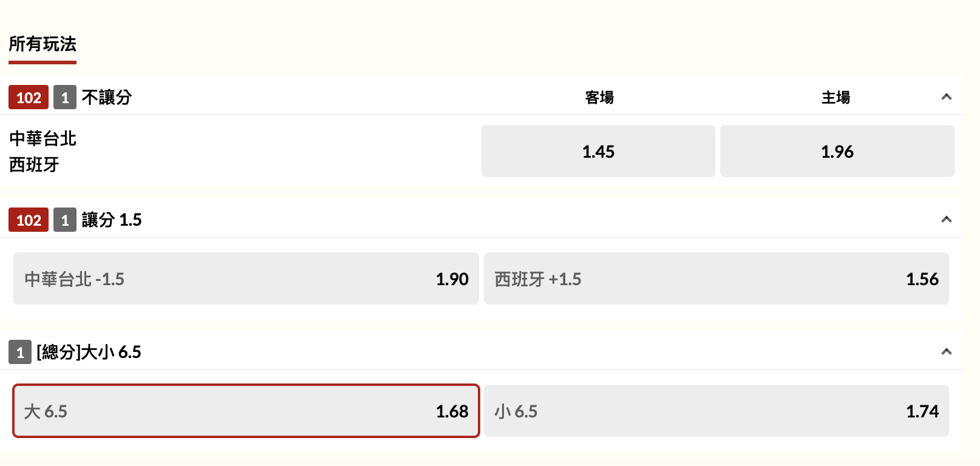Select 中華台北 -1.5 at odds 1.90
This screenshot has height=466, width=980.
(246, 279)
